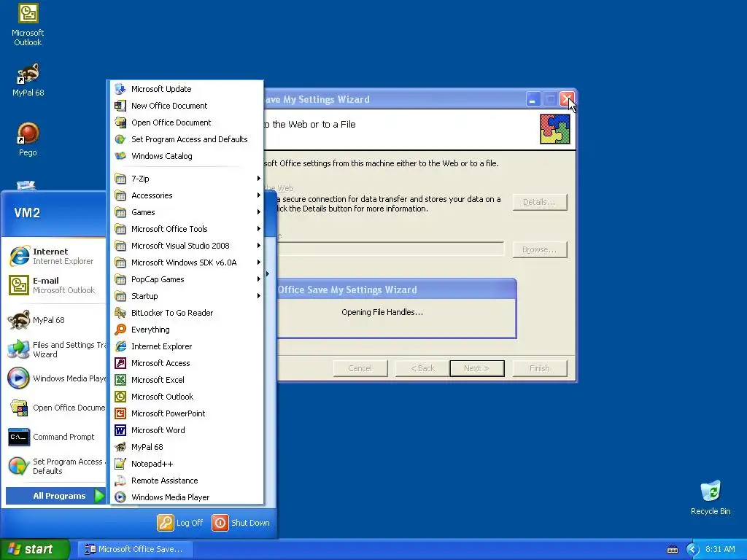Click the New Office Document icon

coord(120,106)
